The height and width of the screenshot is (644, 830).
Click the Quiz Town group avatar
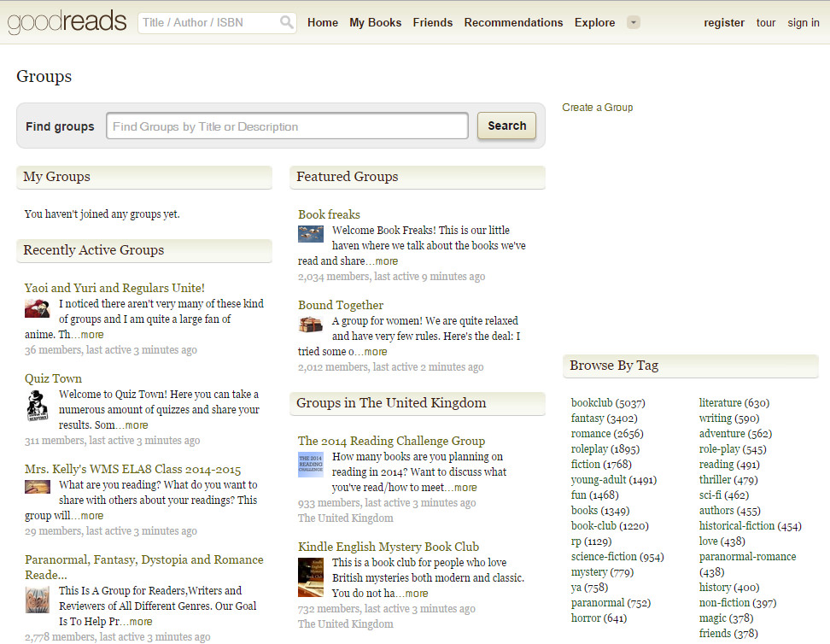[x=38, y=406]
